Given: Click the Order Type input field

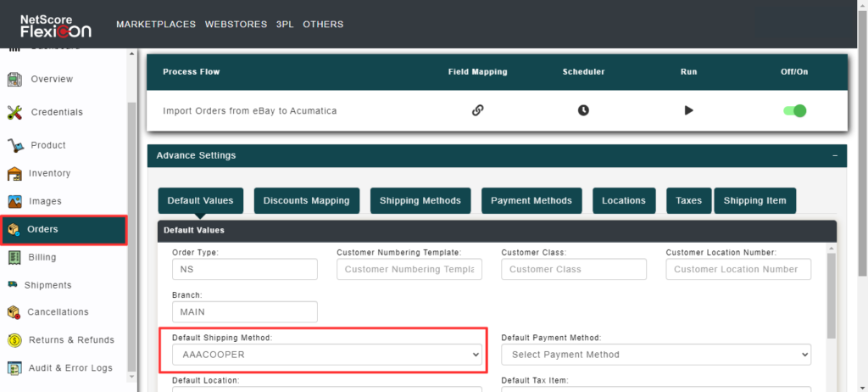Looking at the screenshot, I should coord(244,269).
